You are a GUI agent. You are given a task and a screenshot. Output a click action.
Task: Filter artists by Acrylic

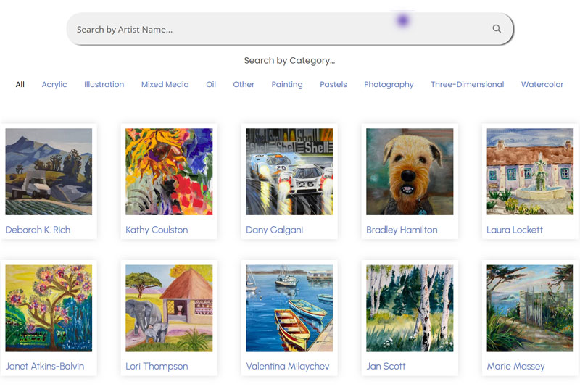coord(54,84)
